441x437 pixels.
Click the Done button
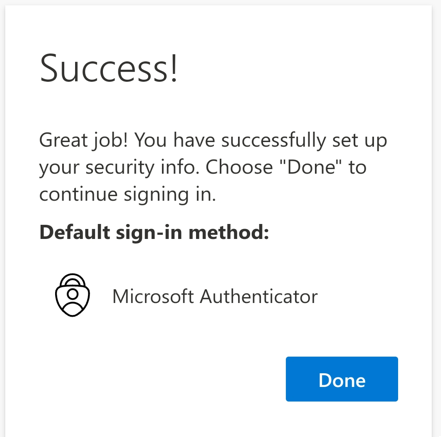click(342, 379)
